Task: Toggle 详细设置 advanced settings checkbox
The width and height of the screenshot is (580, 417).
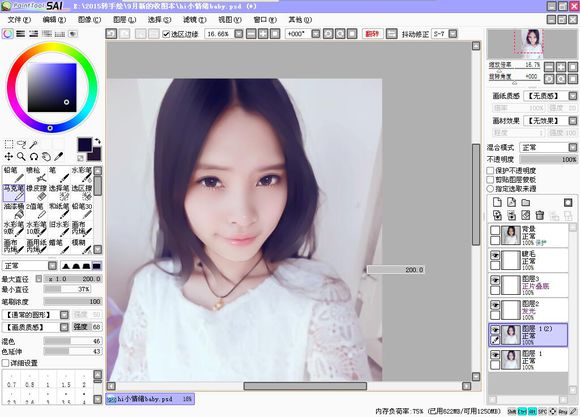Action: tap(6, 363)
